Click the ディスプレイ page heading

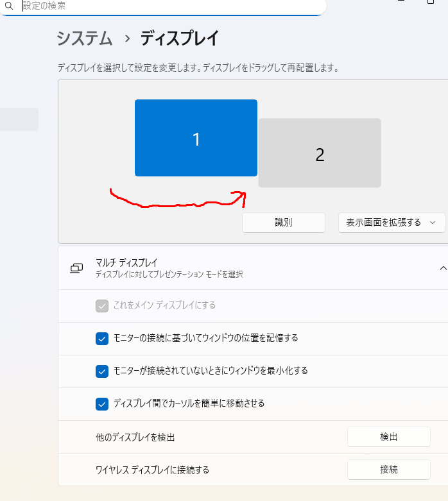tap(180, 38)
